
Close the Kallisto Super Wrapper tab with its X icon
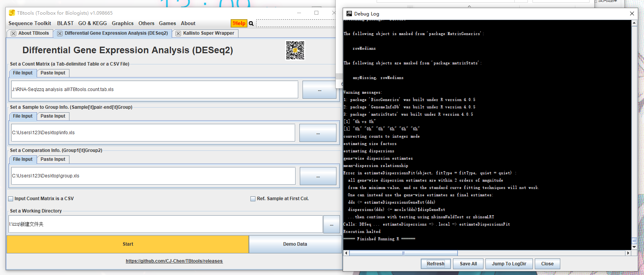click(178, 34)
